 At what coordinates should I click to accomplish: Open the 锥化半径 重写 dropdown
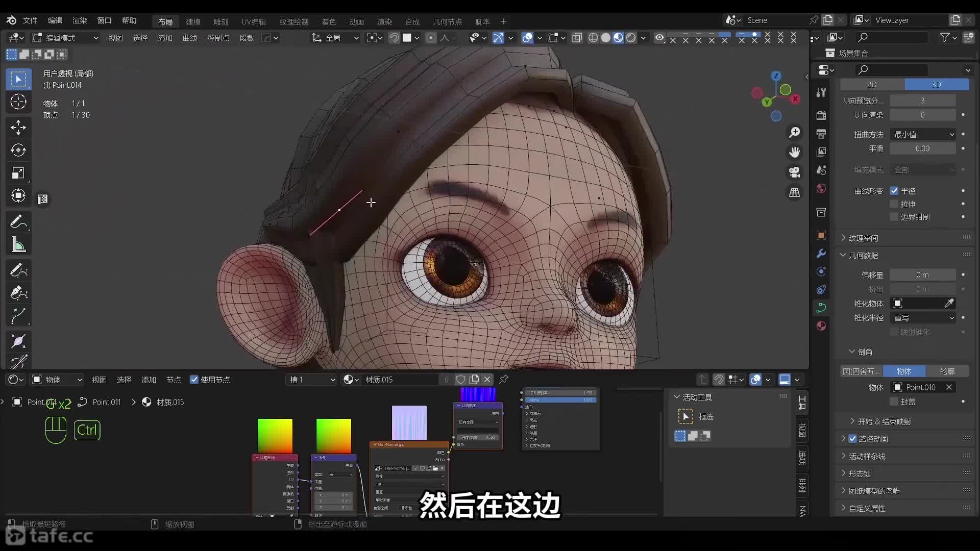click(x=923, y=318)
